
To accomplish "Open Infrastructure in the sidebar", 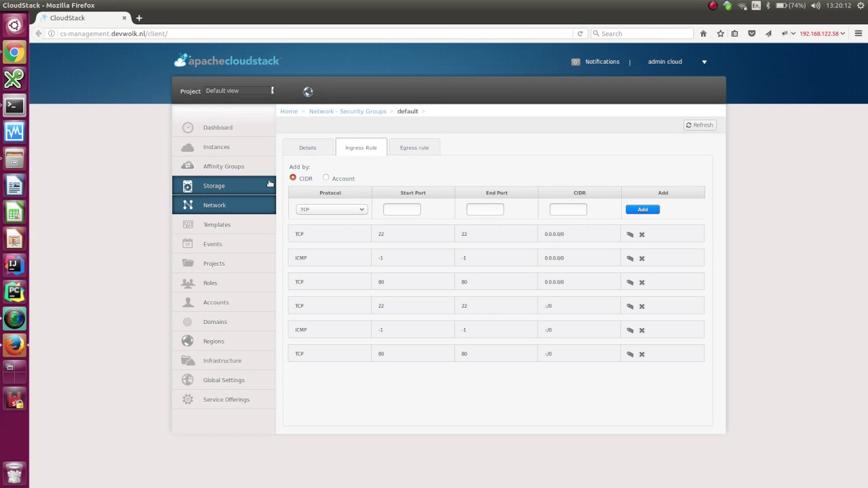I will tap(224, 361).
